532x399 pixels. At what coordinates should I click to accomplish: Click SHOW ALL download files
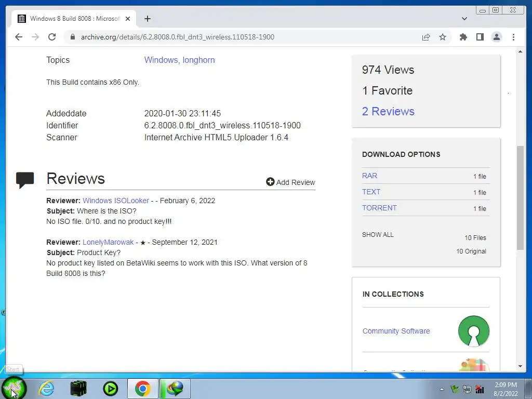tap(378, 235)
